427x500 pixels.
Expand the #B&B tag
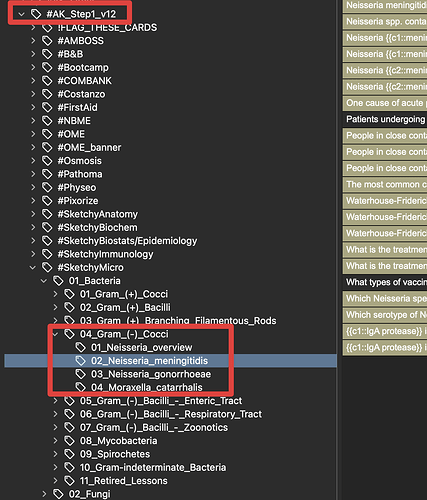click(33, 54)
